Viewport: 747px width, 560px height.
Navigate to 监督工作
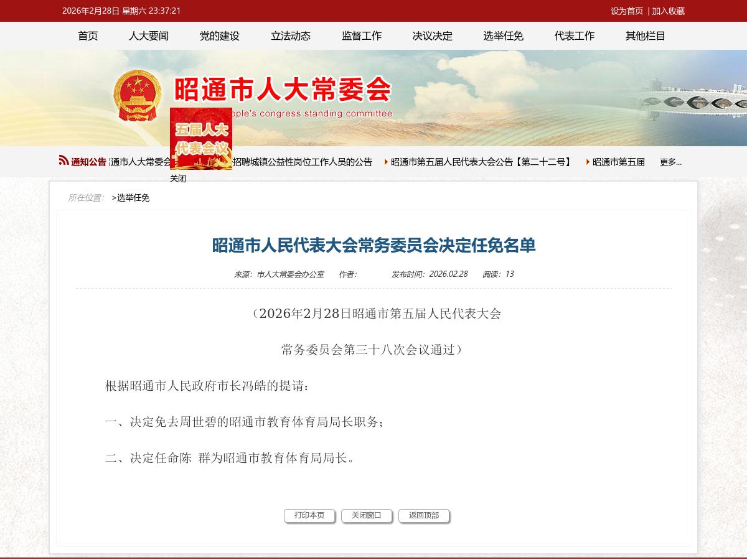[362, 36]
